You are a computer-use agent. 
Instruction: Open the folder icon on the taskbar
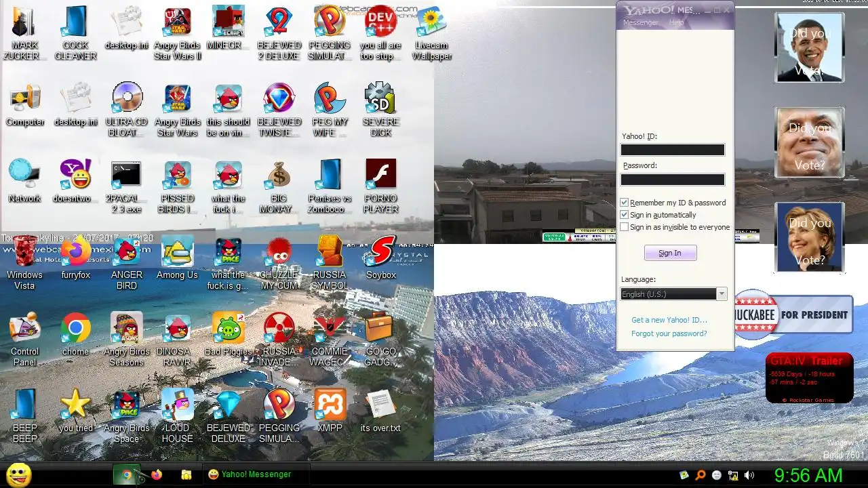186,475
